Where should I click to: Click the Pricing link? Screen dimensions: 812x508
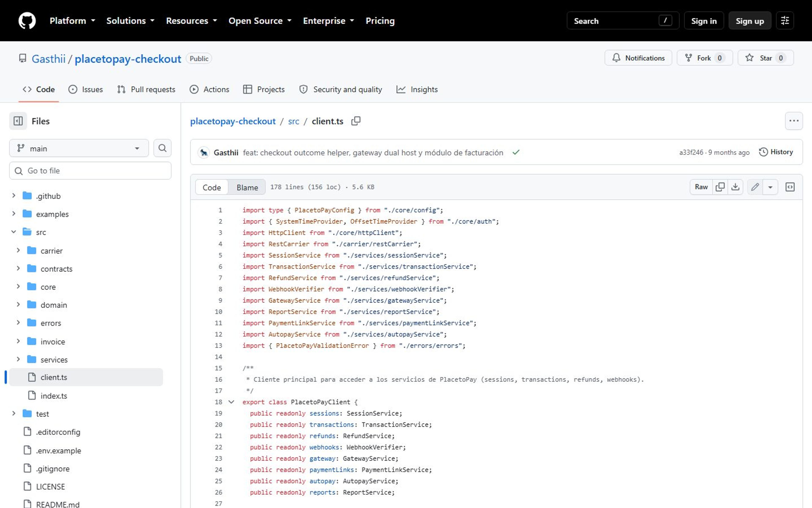(380, 21)
